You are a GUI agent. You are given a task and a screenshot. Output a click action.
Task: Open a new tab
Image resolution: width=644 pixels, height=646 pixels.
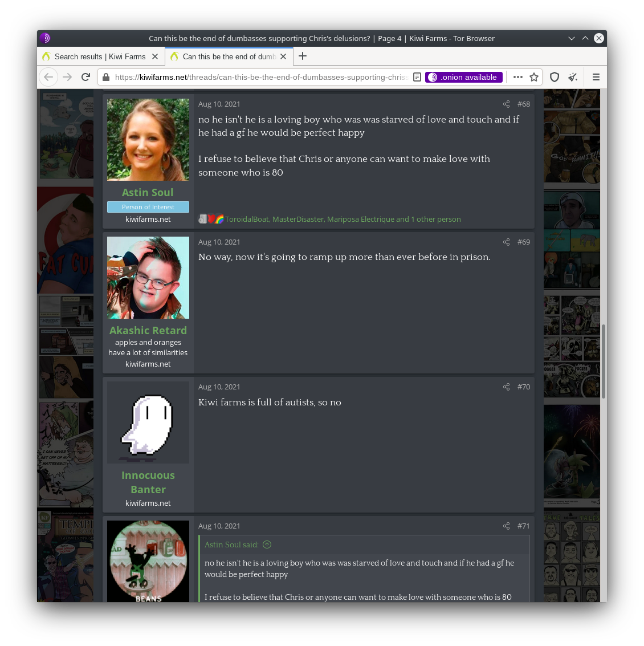[303, 56]
